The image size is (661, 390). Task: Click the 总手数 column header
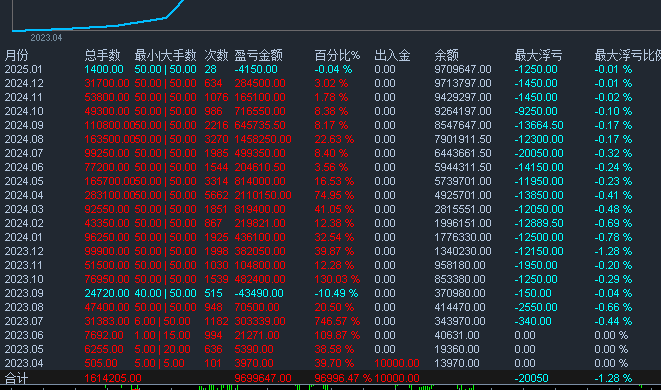click(102, 55)
